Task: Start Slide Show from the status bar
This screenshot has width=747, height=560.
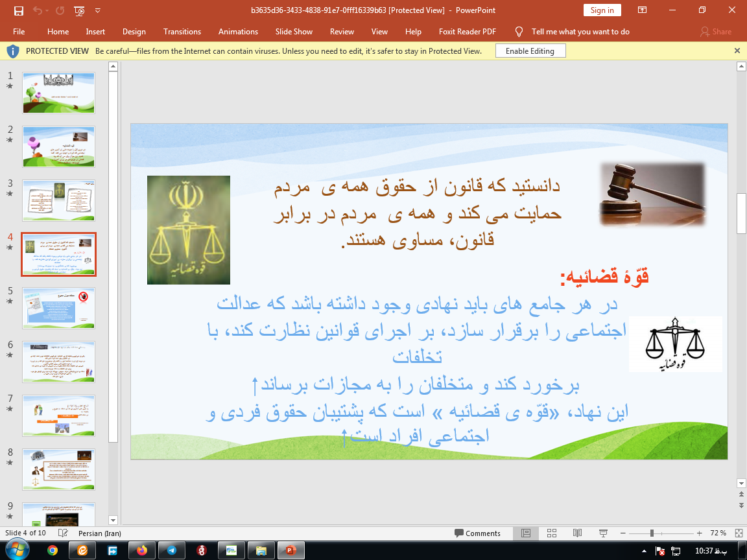Action: [602, 533]
